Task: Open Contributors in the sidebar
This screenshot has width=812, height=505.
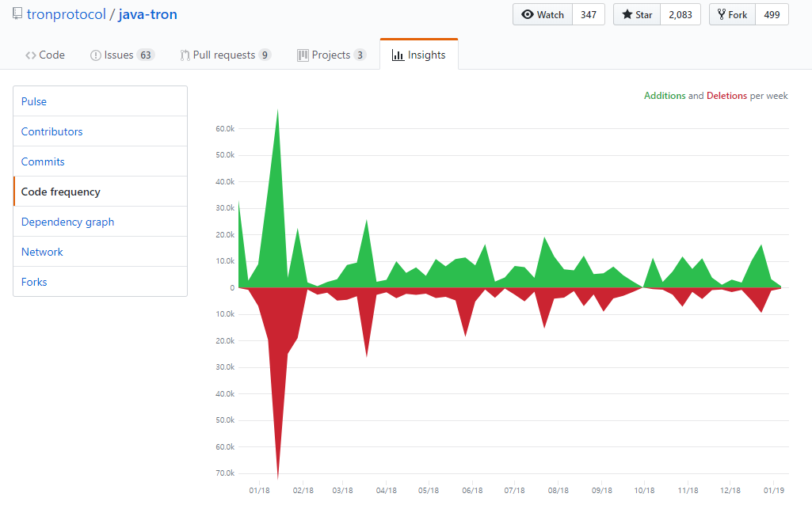Action: [100, 131]
